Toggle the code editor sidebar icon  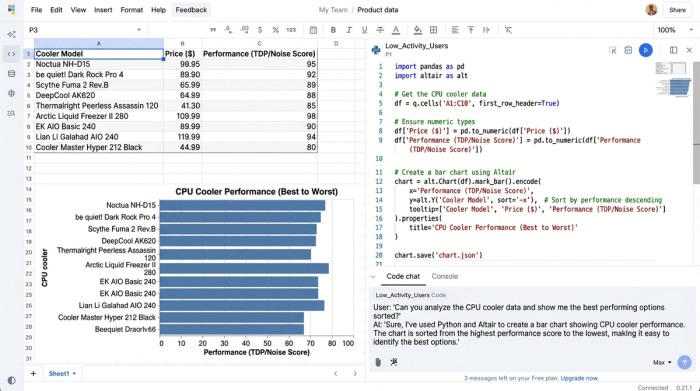(x=11, y=54)
